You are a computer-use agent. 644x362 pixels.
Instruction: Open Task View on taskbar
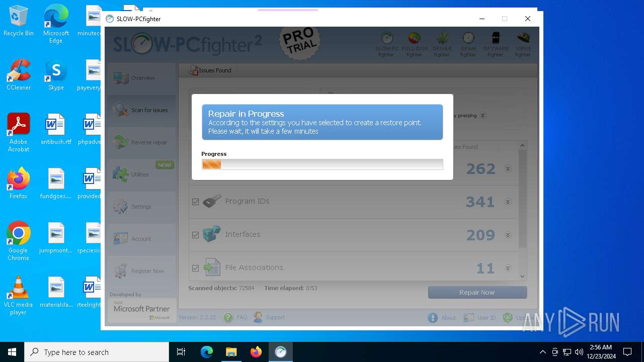[x=181, y=352]
